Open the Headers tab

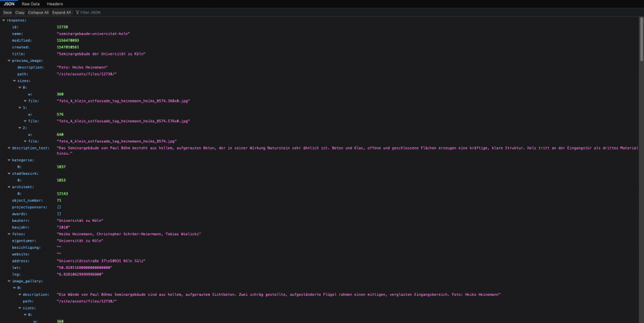pos(55,4)
